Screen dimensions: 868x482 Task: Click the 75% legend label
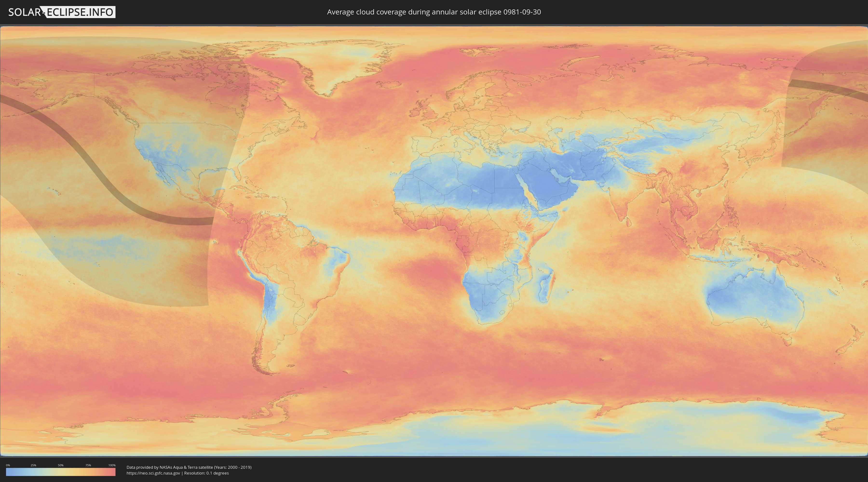click(x=88, y=465)
